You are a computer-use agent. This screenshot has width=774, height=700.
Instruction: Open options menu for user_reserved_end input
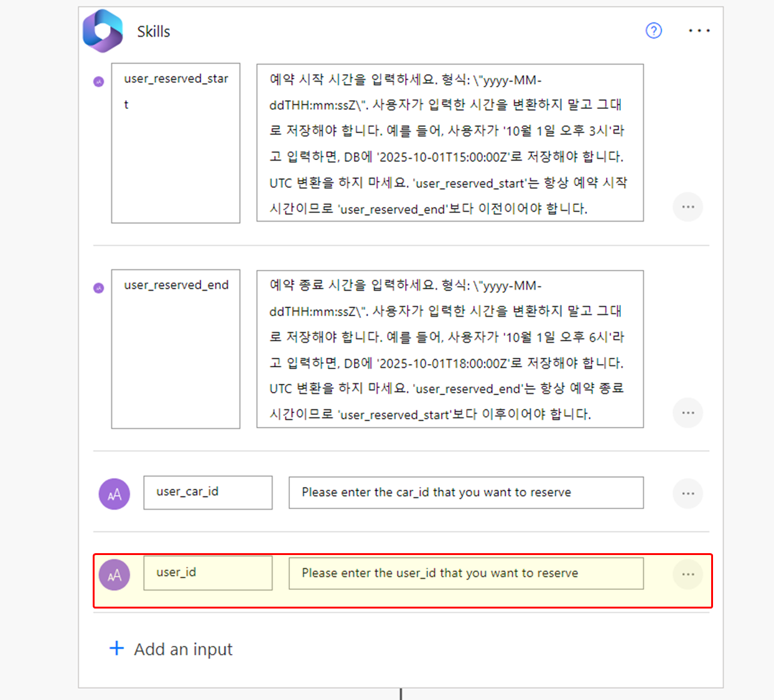point(688,413)
